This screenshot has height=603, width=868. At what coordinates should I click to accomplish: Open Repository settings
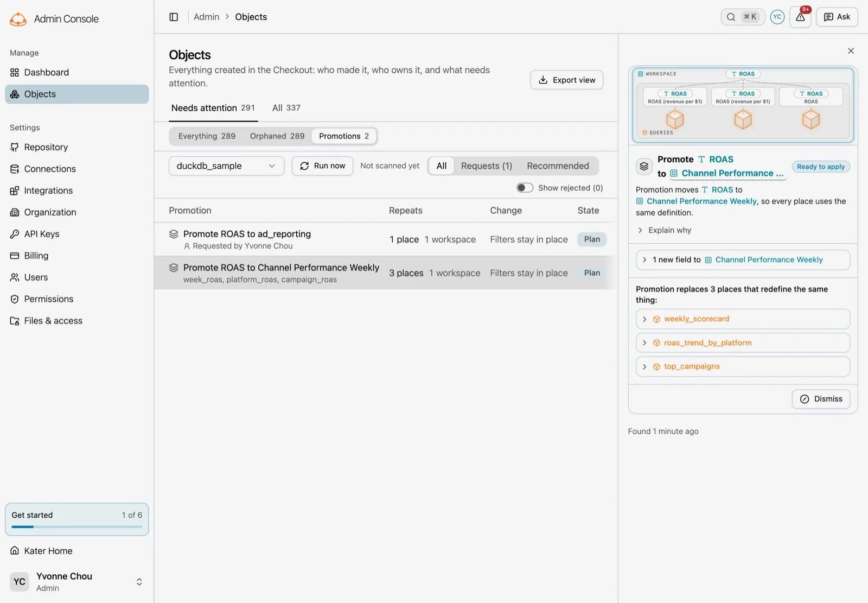click(76, 147)
